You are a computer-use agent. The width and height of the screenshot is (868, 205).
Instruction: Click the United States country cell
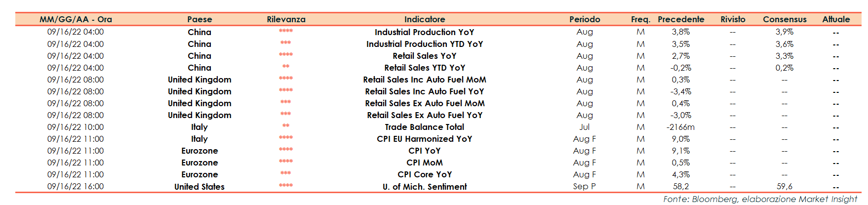coord(199,187)
